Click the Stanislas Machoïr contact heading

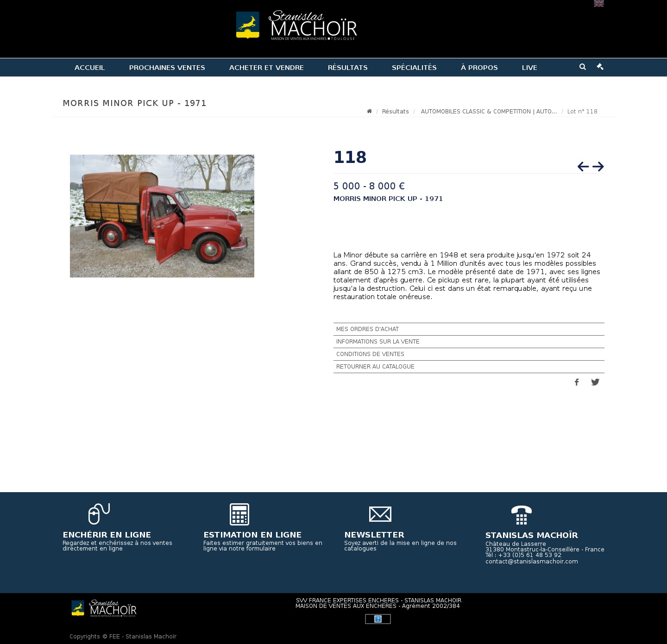click(532, 535)
